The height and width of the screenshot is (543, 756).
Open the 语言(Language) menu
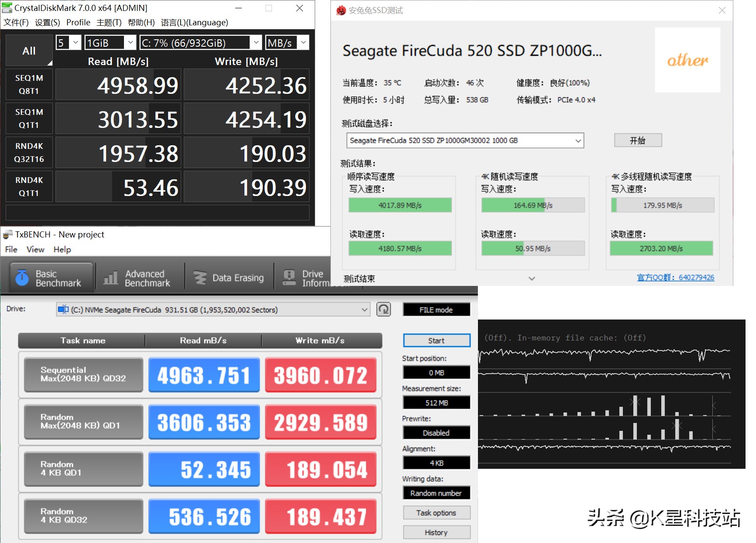pyautogui.click(x=195, y=22)
